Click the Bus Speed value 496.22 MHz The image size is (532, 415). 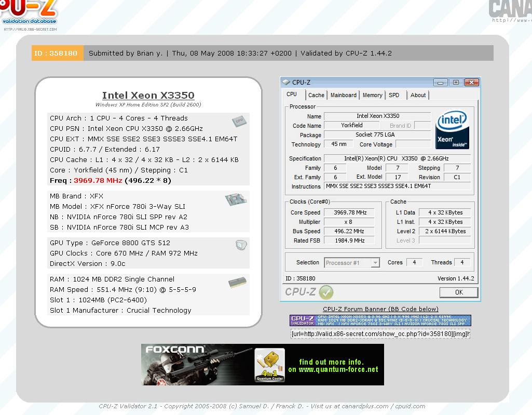349,231
